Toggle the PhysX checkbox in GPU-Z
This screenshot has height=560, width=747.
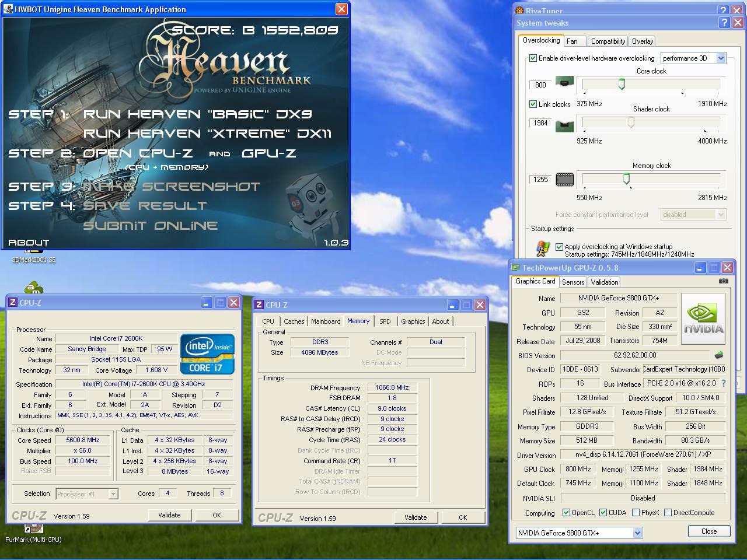pos(636,513)
